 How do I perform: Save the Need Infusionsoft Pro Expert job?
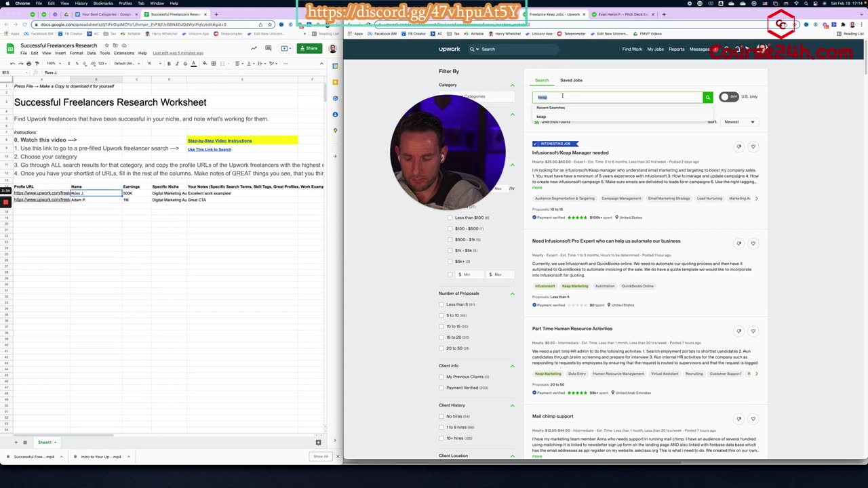click(x=753, y=243)
